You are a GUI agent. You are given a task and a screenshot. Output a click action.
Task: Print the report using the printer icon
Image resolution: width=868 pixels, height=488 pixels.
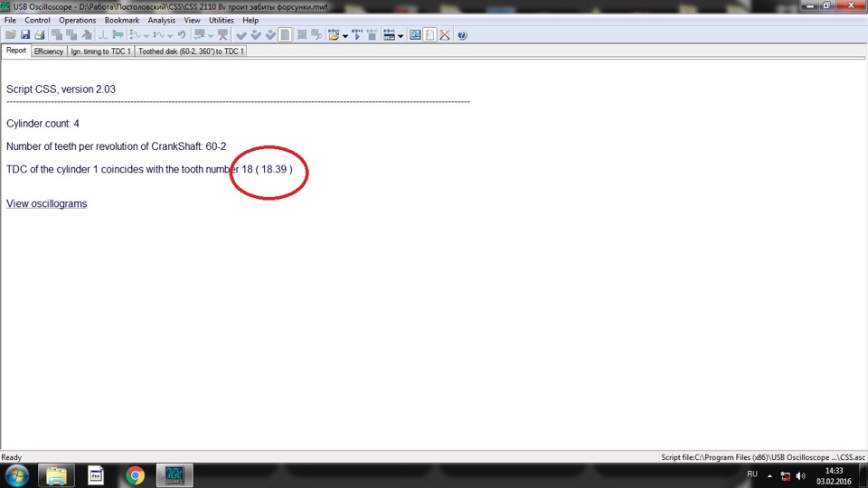click(40, 35)
